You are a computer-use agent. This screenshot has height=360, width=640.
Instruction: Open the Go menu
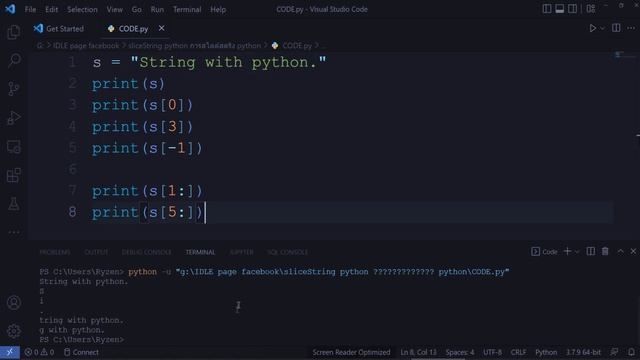[x=137, y=9]
